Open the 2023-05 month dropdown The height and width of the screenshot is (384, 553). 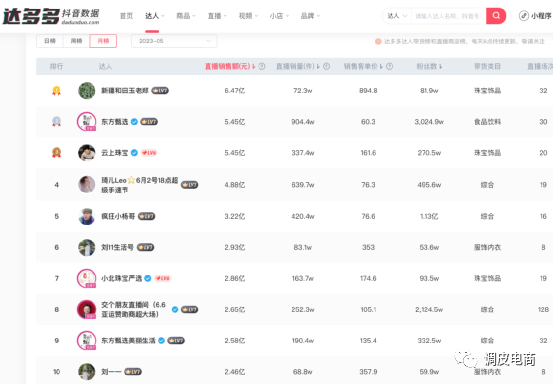coord(174,41)
